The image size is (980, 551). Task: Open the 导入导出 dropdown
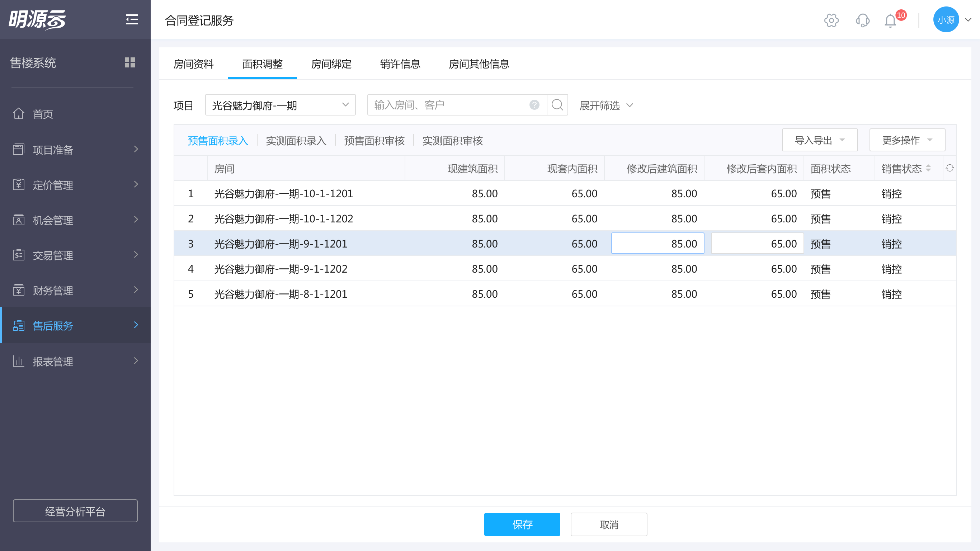pos(819,140)
